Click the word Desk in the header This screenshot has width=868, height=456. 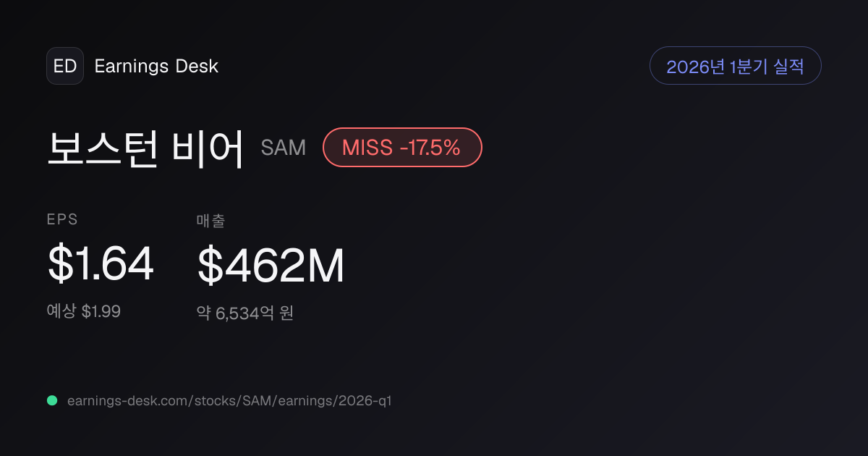pyautogui.click(x=197, y=66)
